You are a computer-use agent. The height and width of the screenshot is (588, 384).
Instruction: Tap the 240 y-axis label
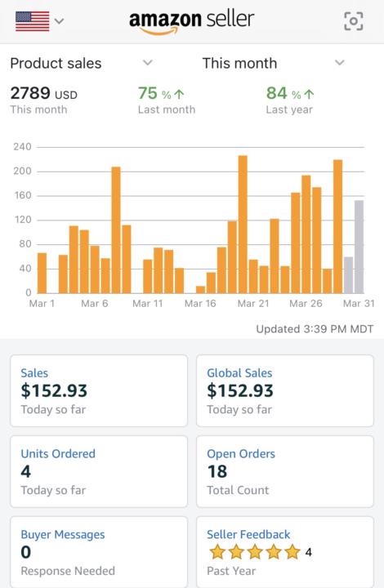click(x=23, y=147)
